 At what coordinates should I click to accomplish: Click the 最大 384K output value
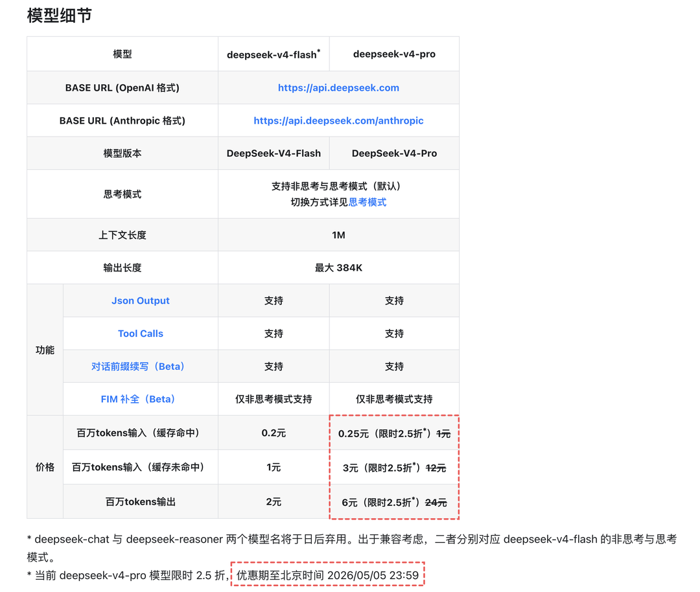(x=338, y=268)
